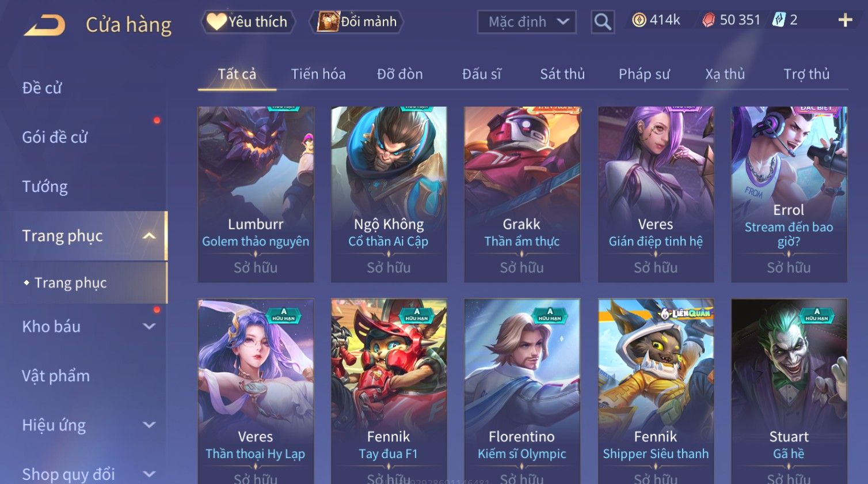The height and width of the screenshot is (484, 868).
Task: Open Grakk Thần ẩm thực skin card
Action: tap(522, 195)
